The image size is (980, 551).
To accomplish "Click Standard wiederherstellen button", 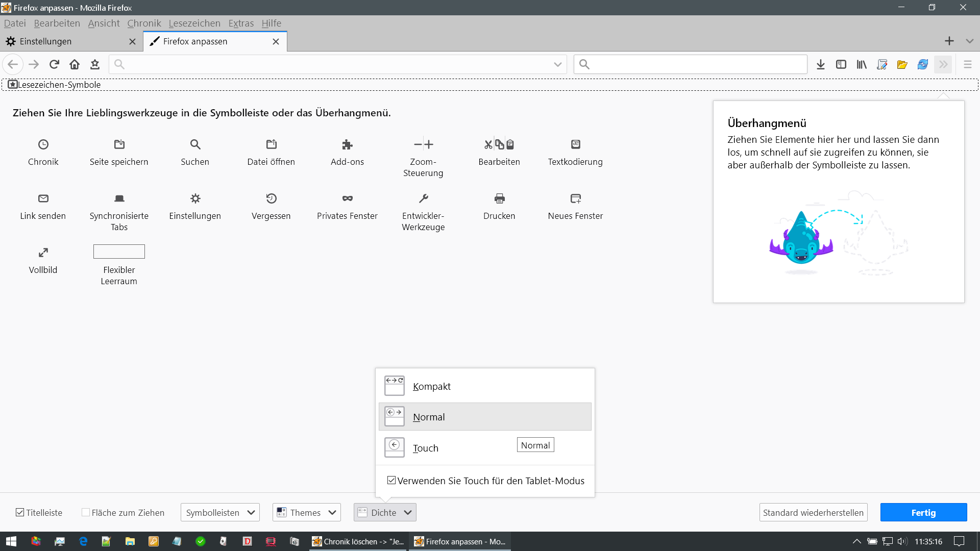I will (x=813, y=512).
